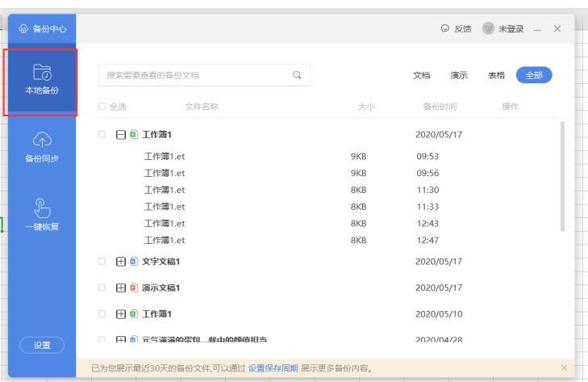Open the 设置保存周期 link
Screen dimensions: 588x382
click(273, 369)
